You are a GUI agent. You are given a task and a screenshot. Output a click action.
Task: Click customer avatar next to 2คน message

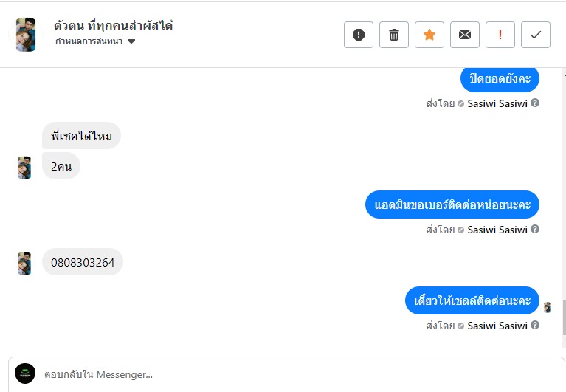(24, 168)
